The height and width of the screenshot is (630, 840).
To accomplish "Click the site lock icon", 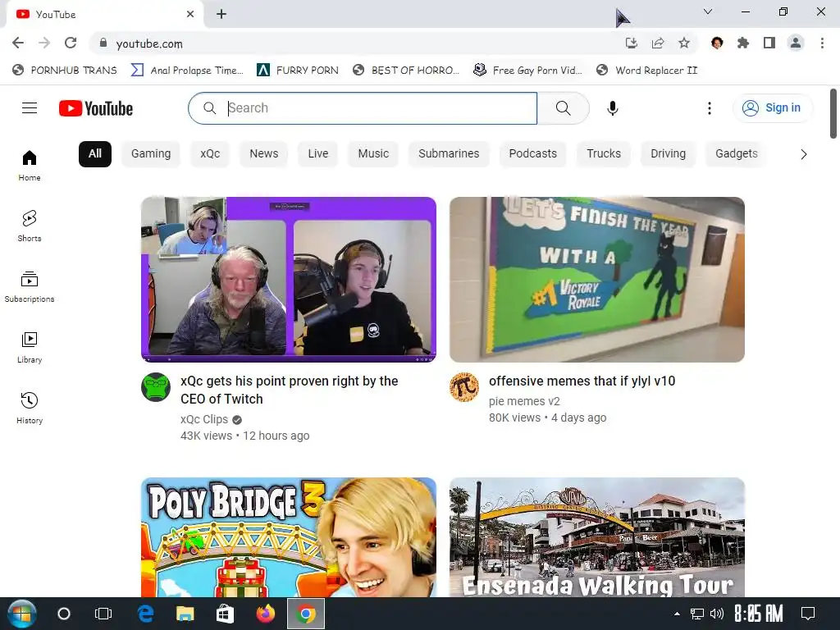I will coord(103,43).
